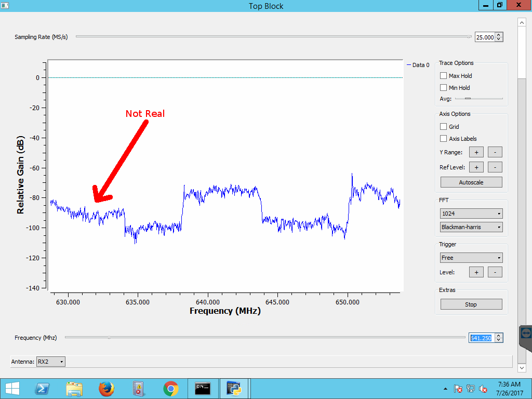Turn on the Grid checkbox

(x=443, y=127)
